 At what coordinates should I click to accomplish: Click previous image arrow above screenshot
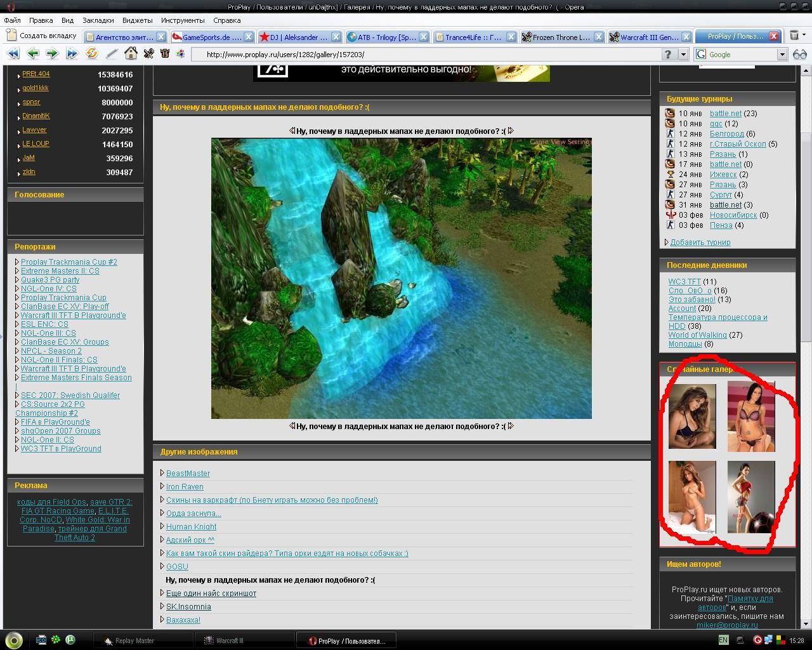point(292,131)
